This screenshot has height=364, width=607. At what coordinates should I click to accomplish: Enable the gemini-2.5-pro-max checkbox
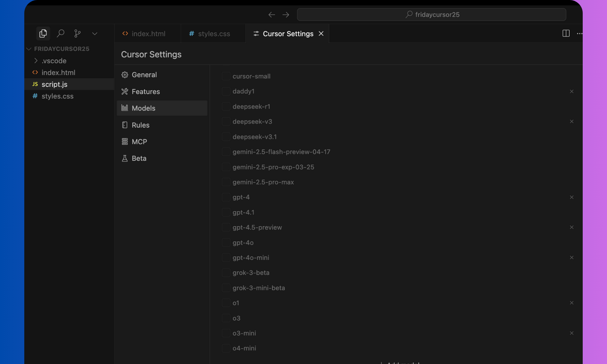click(x=226, y=182)
